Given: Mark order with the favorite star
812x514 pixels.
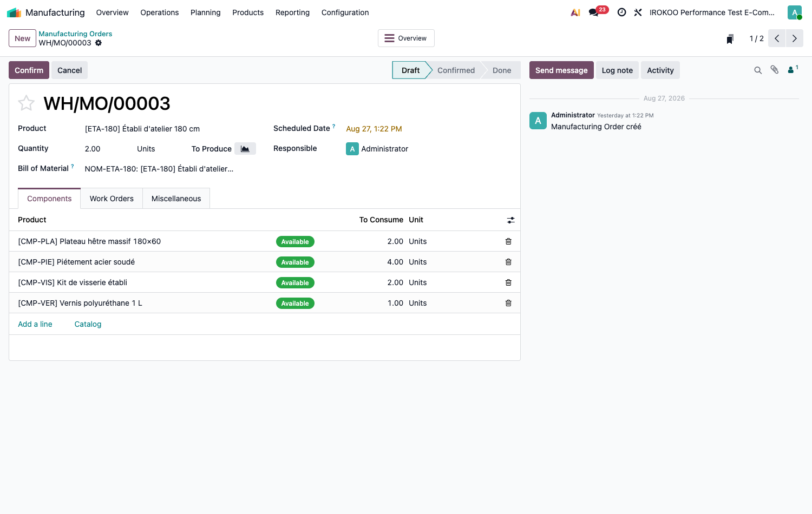Looking at the screenshot, I should click(x=26, y=103).
